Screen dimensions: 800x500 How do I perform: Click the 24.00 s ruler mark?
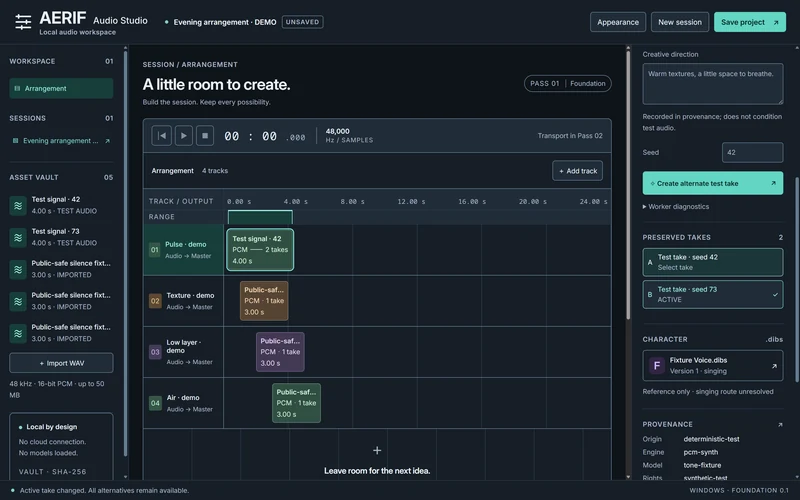click(x=593, y=202)
